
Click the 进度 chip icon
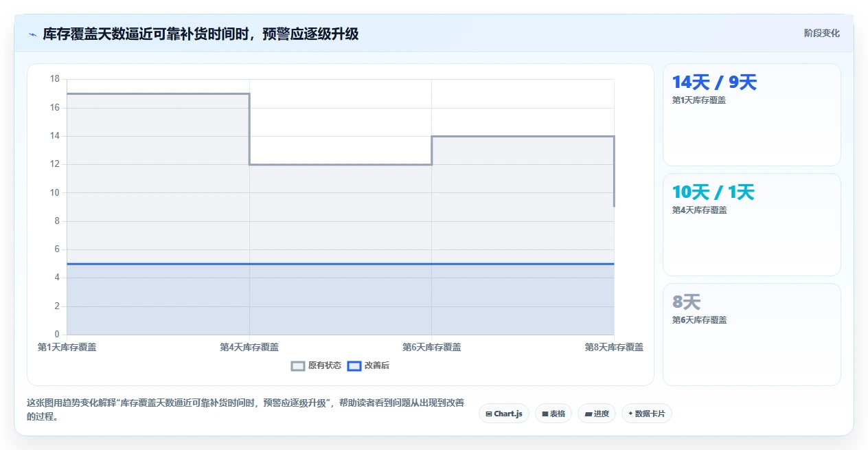pyautogui.click(x=588, y=414)
